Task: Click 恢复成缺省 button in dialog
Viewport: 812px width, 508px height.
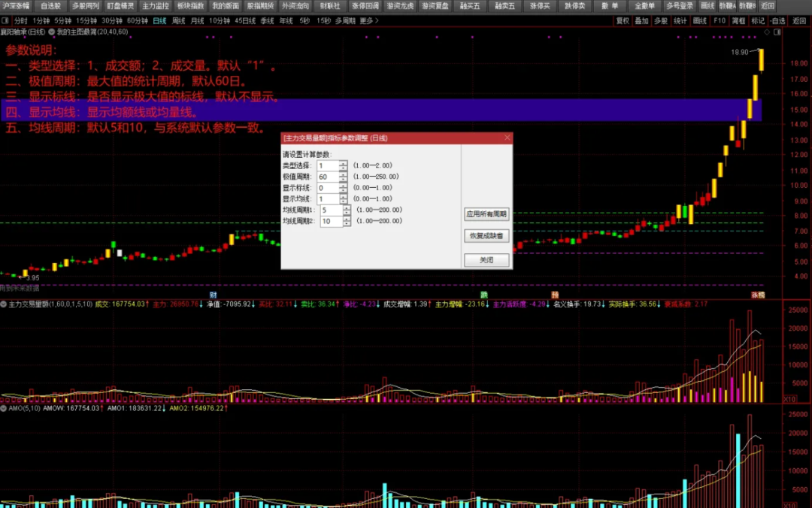Action: pyautogui.click(x=486, y=236)
